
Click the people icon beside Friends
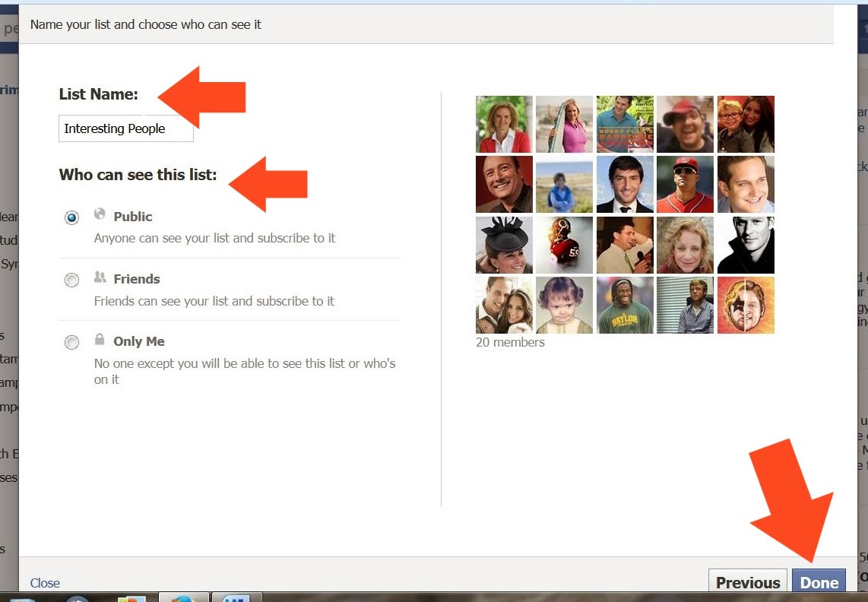pos(100,277)
